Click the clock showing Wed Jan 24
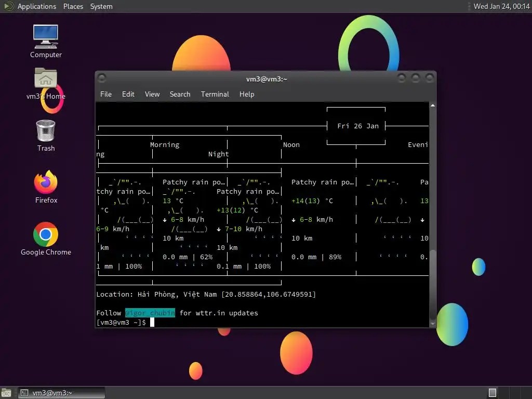The height and width of the screenshot is (399, 532). tap(501, 6)
